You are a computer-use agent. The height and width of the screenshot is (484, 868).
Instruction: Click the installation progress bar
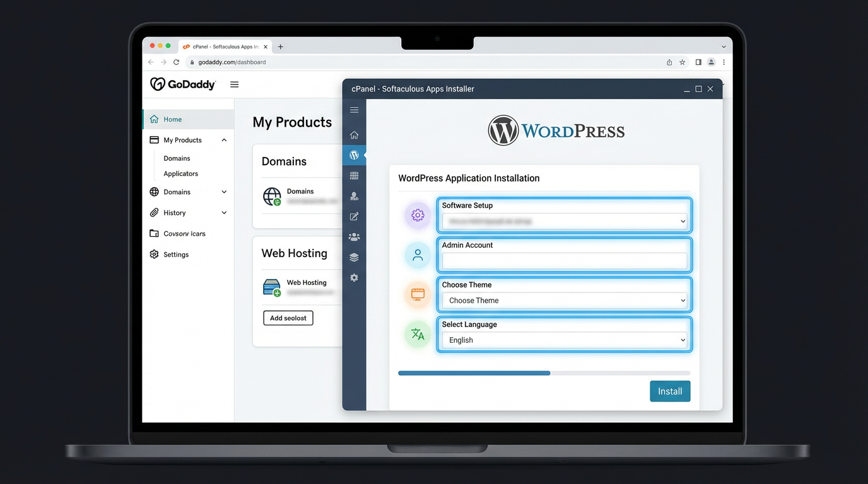tap(544, 373)
